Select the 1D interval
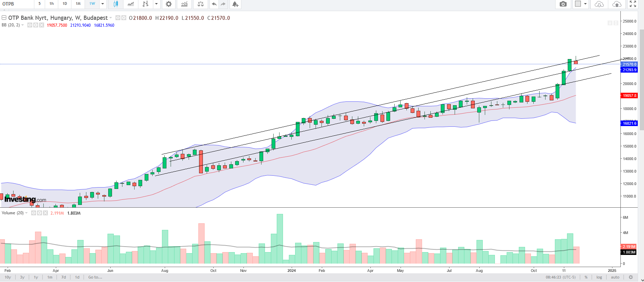Screen dimensions: 644x282 (65, 4)
